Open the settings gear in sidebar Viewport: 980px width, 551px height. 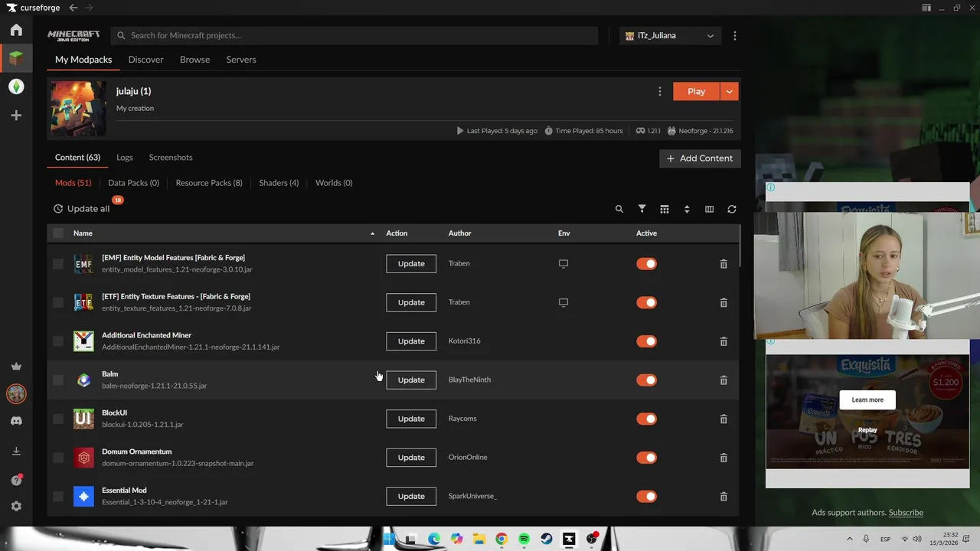click(16, 507)
